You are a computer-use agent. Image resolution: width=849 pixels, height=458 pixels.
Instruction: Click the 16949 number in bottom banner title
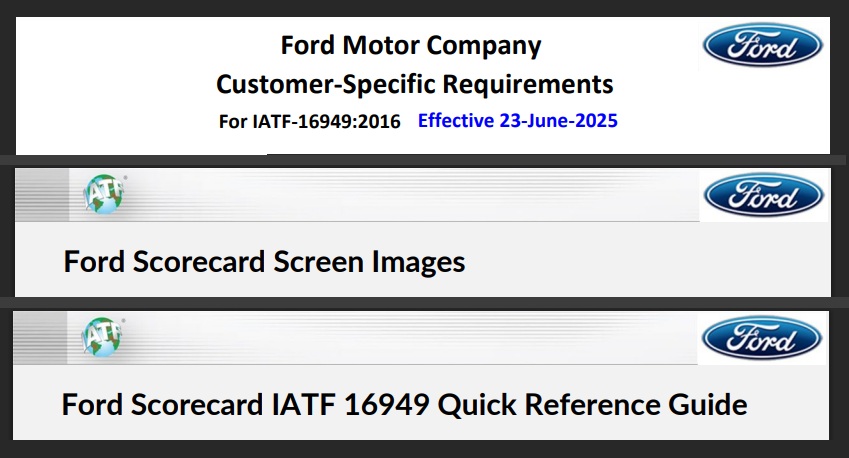[387, 404]
